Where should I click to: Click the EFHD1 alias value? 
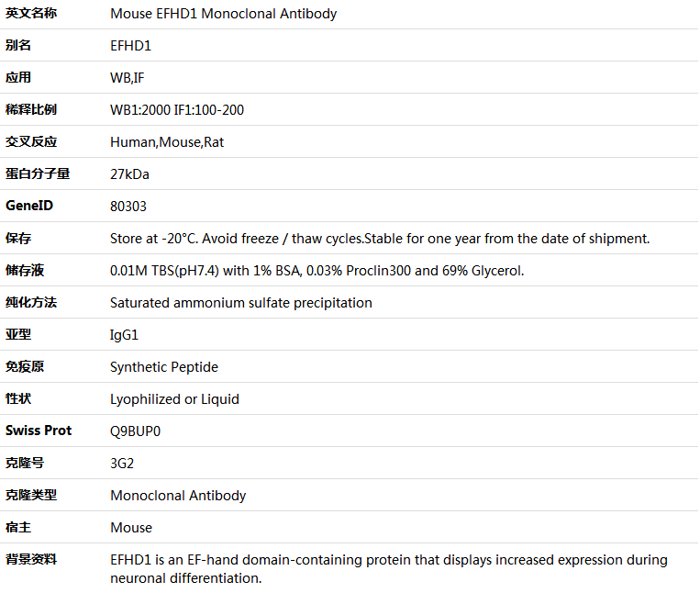point(130,46)
